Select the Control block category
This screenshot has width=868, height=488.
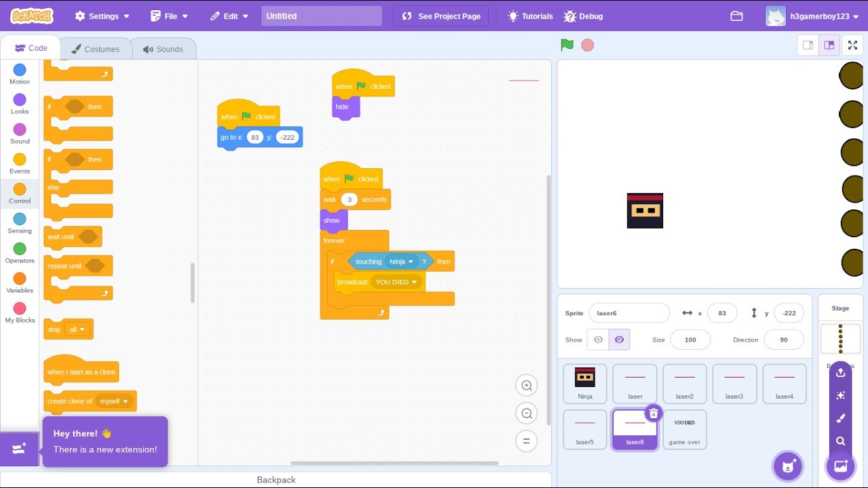coord(20,193)
